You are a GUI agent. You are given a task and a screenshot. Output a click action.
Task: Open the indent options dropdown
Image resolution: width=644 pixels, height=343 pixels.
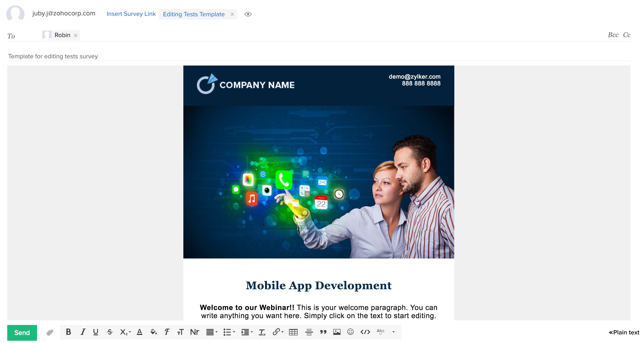coord(247,332)
